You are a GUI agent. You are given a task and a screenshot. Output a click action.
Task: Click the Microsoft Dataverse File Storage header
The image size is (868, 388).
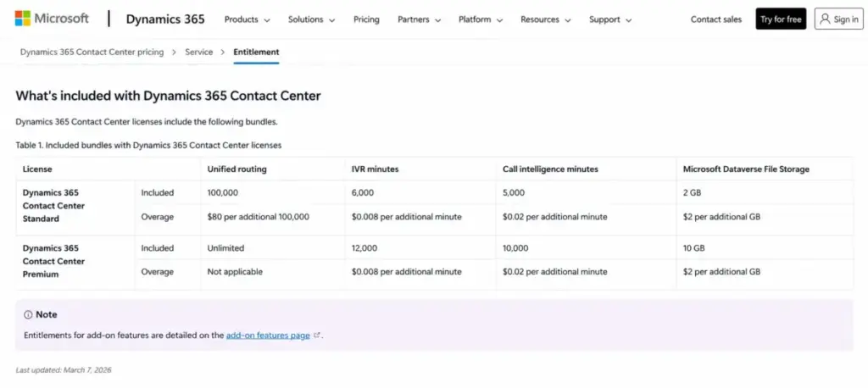tap(746, 169)
